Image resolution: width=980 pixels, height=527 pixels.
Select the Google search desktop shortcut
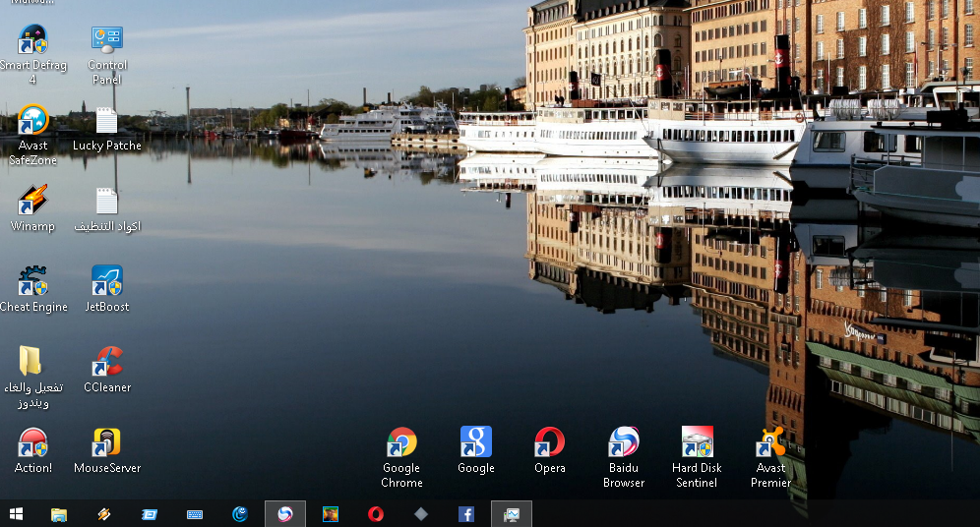click(x=475, y=443)
